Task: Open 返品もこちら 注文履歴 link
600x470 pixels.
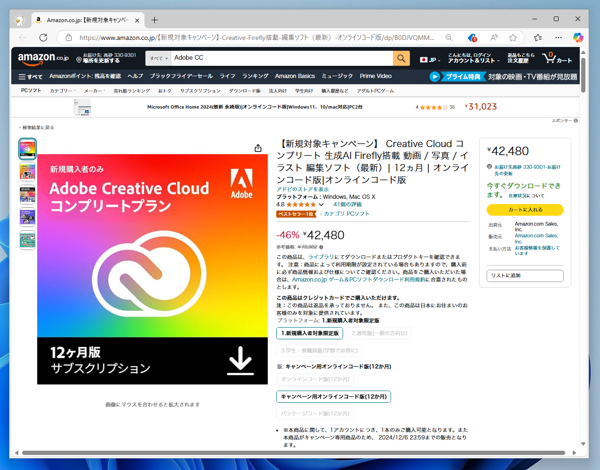Action: coord(521,58)
